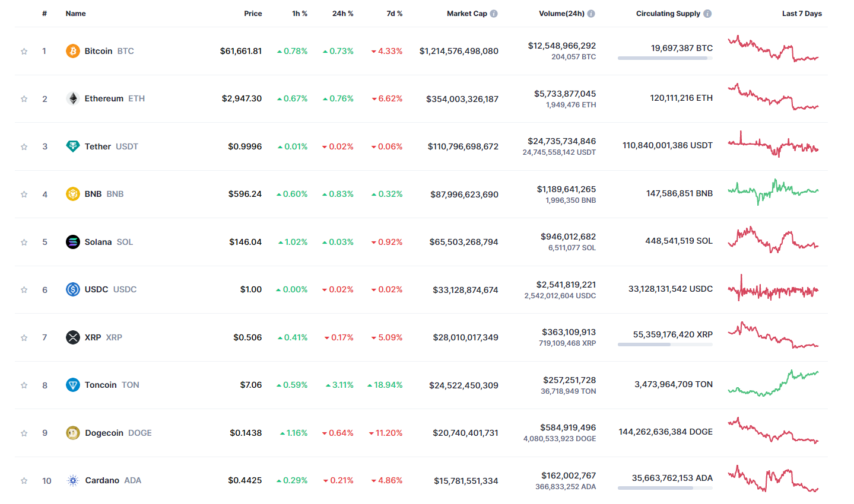Sort by the Name column header
This screenshot has width=854, height=504.
point(75,13)
